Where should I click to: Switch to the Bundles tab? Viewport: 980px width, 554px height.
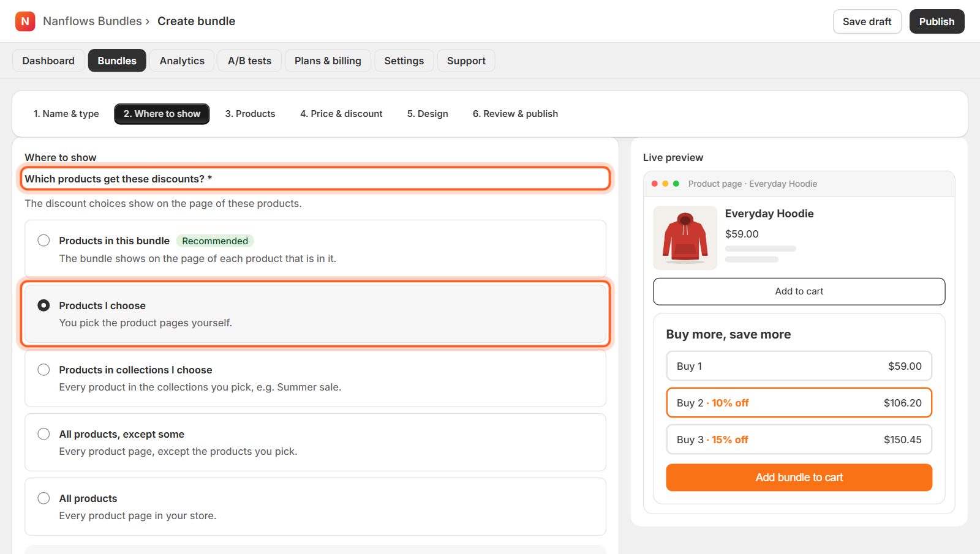[x=117, y=61]
